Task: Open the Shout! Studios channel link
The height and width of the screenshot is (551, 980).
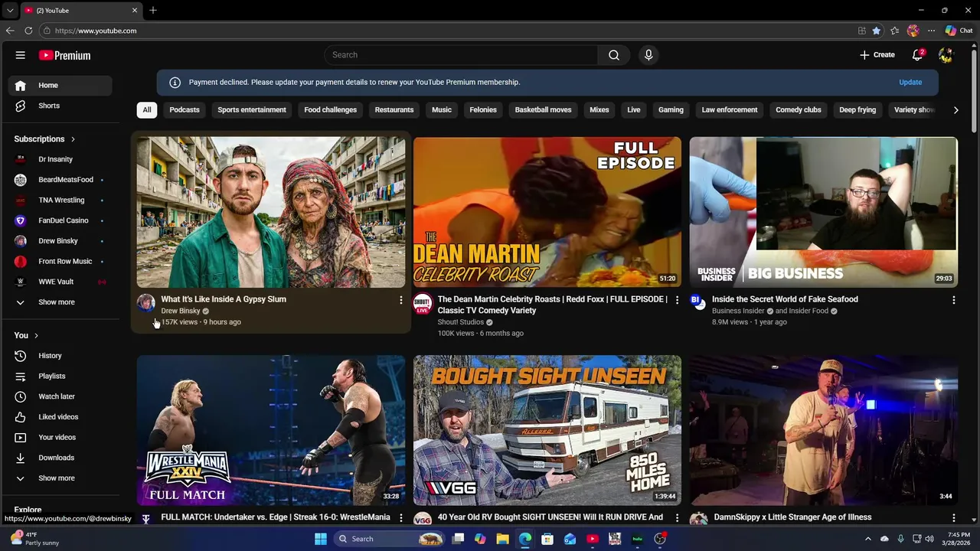Action: pyautogui.click(x=460, y=322)
